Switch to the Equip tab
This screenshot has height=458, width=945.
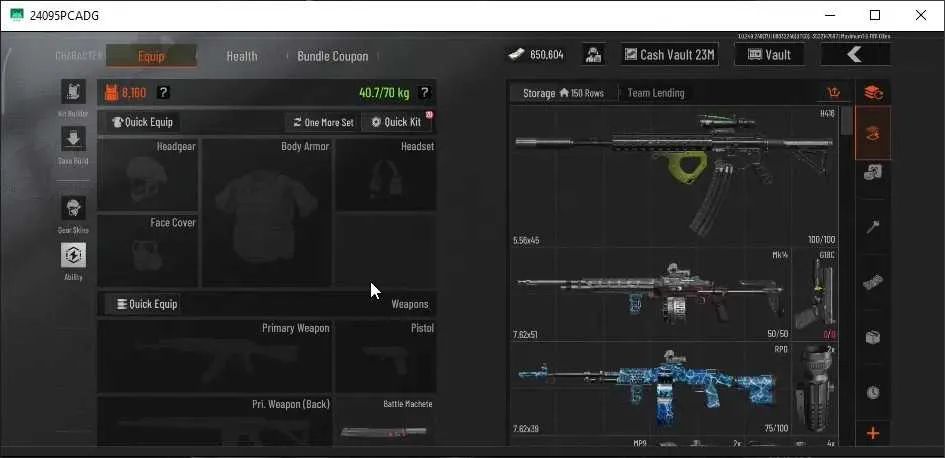pyautogui.click(x=151, y=56)
